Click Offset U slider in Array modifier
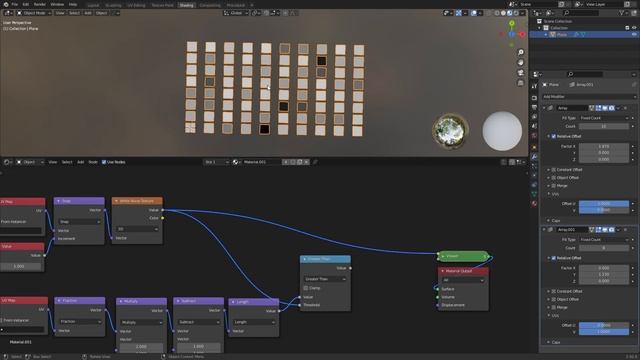The width and height of the screenshot is (640, 360). tap(604, 203)
